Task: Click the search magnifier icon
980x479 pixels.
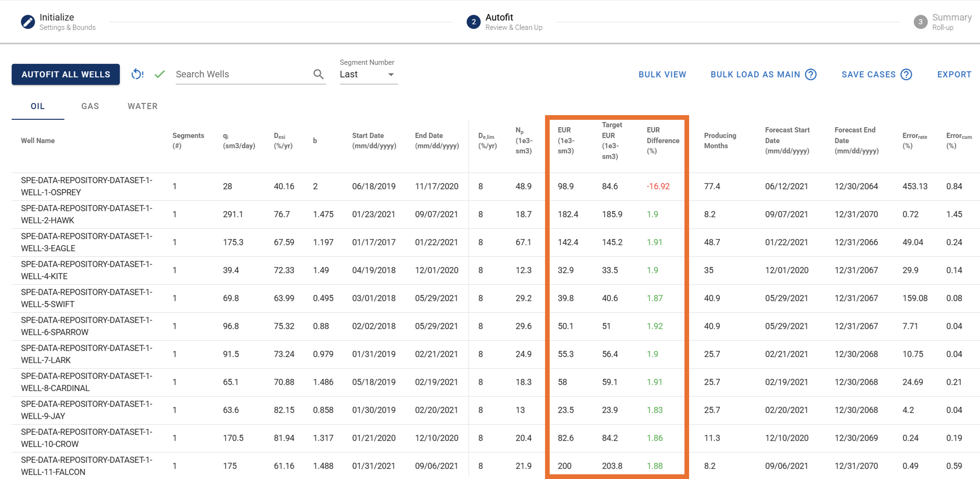Action: pos(318,74)
